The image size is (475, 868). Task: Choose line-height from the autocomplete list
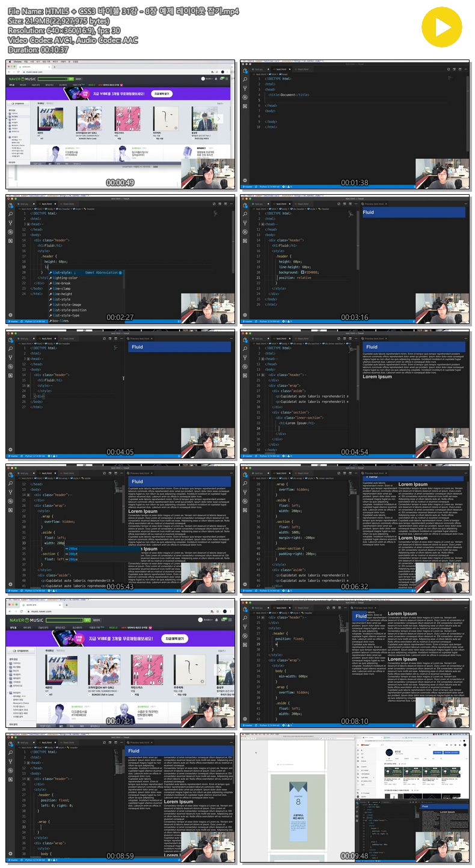pyautogui.click(x=62, y=294)
